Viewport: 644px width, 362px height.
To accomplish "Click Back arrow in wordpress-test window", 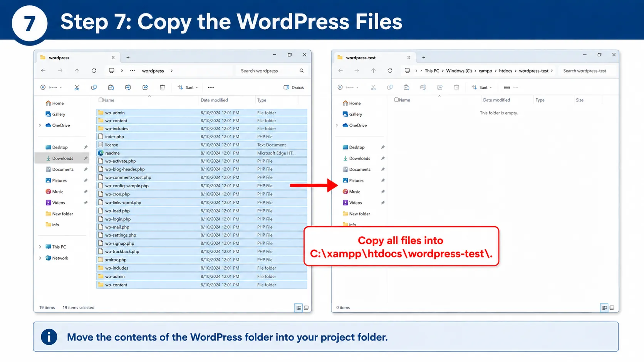I will point(340,70).
